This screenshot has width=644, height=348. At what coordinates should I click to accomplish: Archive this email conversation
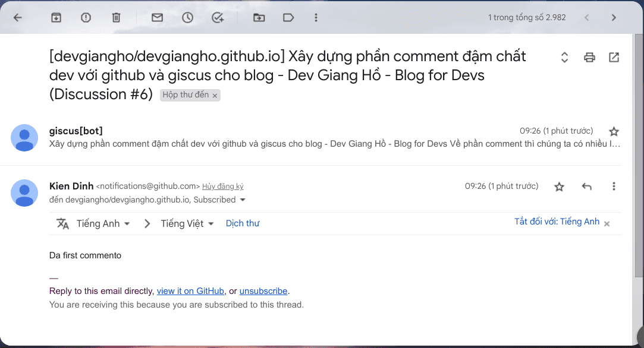click(56, 18)
